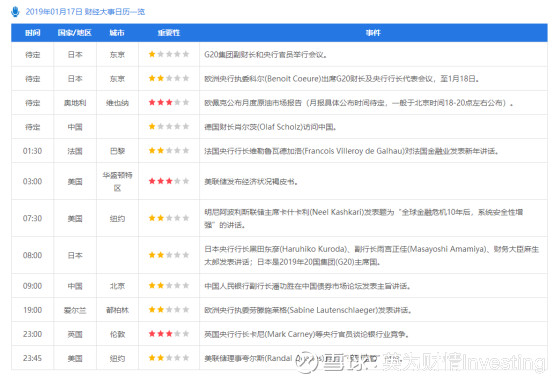
Task: Click the country cell 爱尔兰
Action: point(75,310)
